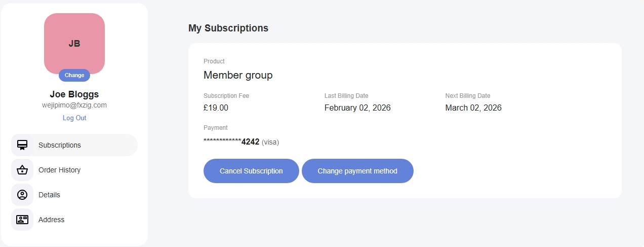
Task: Select the Address menu label
Action: coord(51,220)
